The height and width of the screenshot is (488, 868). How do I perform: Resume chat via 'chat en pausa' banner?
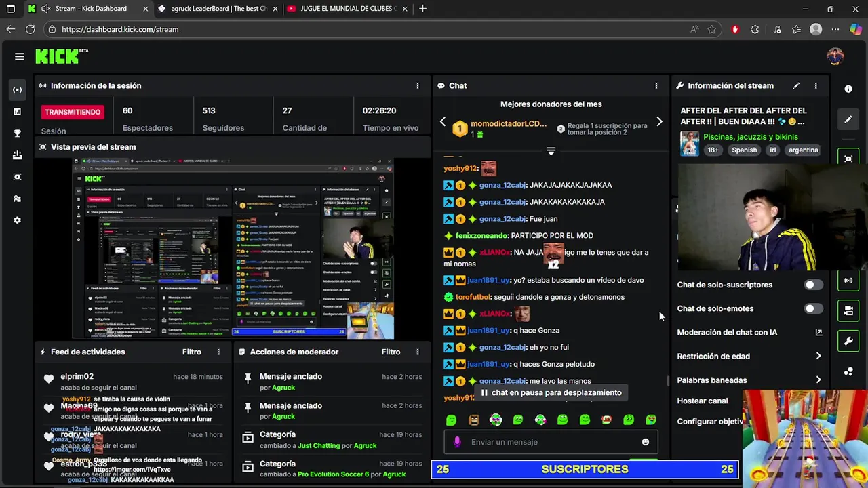coord(551,392)
